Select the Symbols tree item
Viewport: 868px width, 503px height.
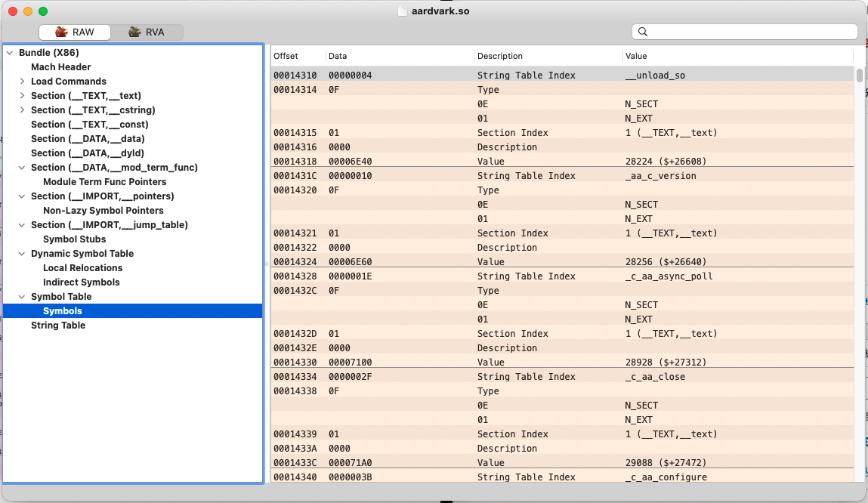click(x=133, y=311)
